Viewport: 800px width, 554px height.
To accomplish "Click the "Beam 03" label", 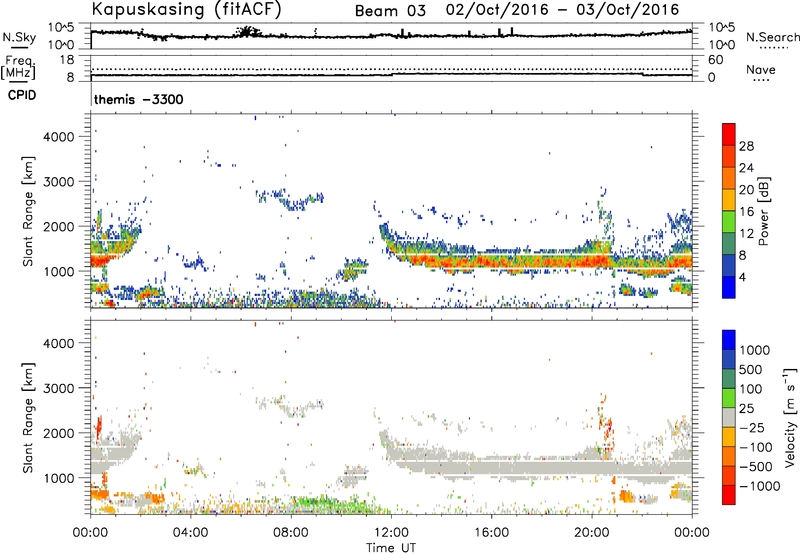I will [x=390, y=11].
